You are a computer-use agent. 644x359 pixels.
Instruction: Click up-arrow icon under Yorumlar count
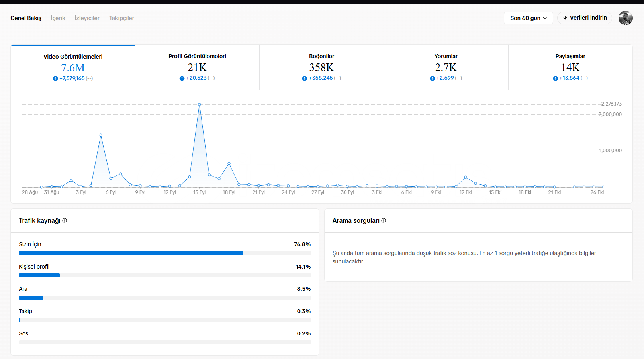click(x=433, y=78)
